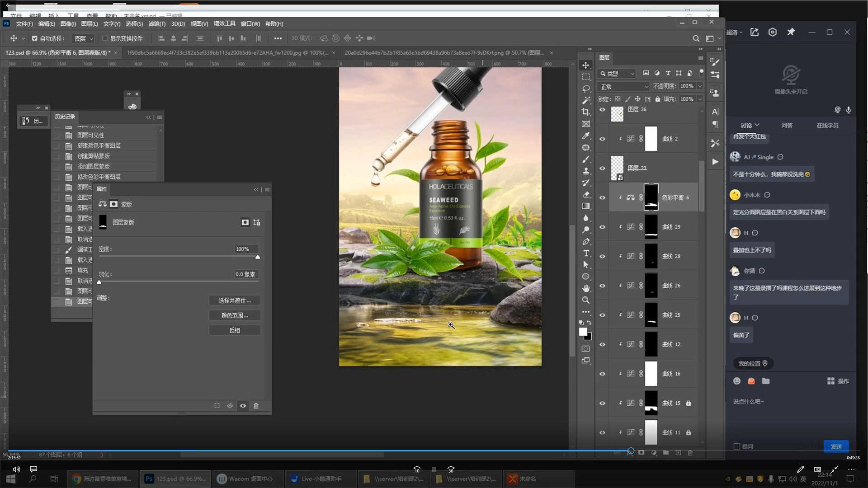This screenshot has height=488, width=868.
Task: Switch to the 在线学员 tab
Action: (827, 126)
